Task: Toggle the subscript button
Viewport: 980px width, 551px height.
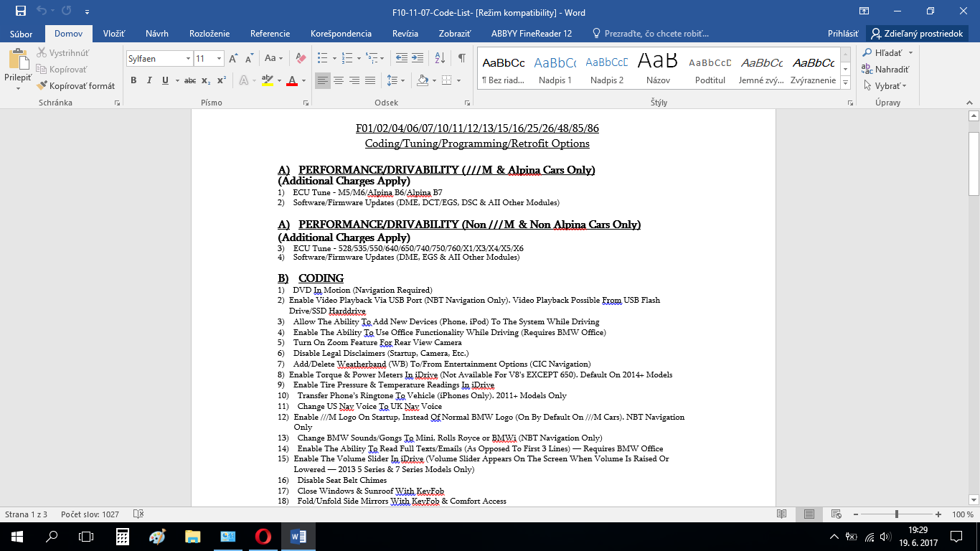Action: pyautogui.click(x=206, y=80)
